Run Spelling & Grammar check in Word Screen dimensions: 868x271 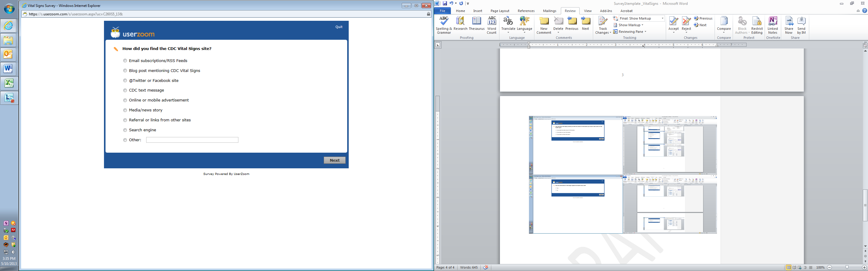pos(444,25)
